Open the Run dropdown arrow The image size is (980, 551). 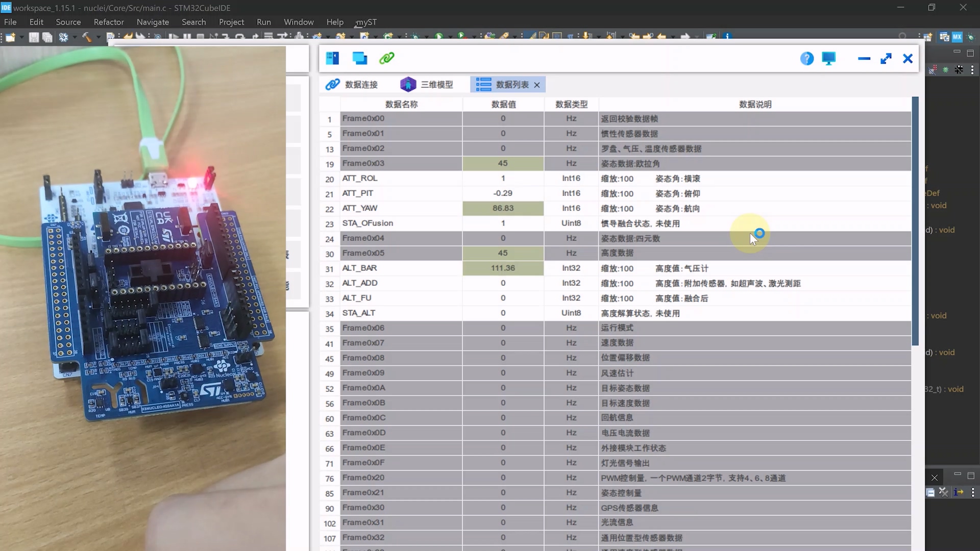pos(452,37)
